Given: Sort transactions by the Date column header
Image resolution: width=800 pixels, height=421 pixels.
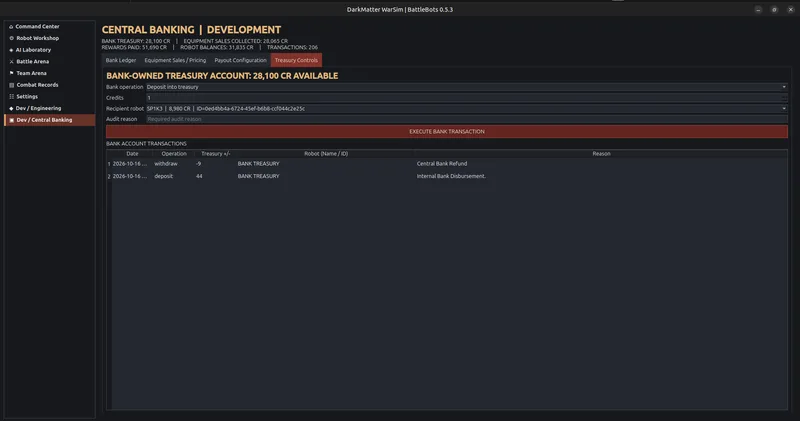Looking at the screenshot, I should pyautogui.click(x=132, y=154).
